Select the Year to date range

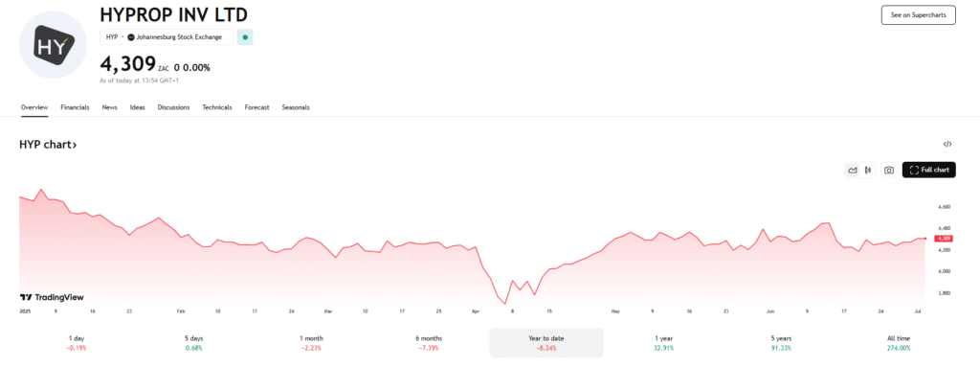[546, 342]
